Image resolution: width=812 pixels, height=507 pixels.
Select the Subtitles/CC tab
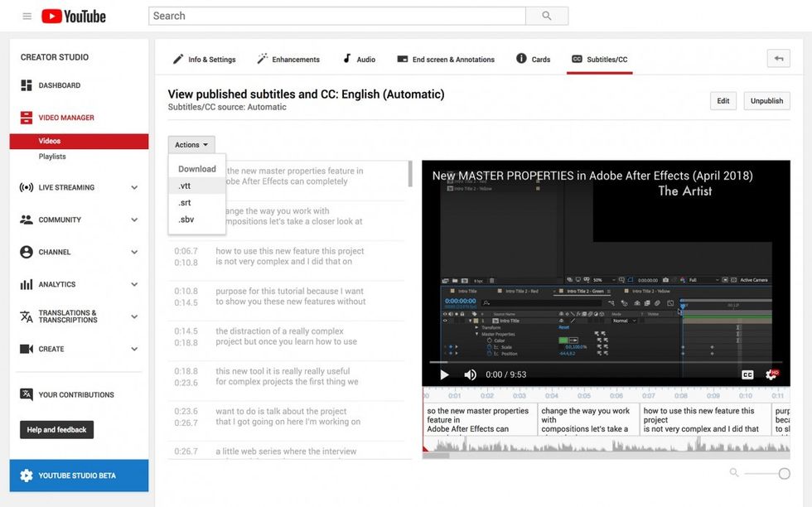[x=599, y=59]
